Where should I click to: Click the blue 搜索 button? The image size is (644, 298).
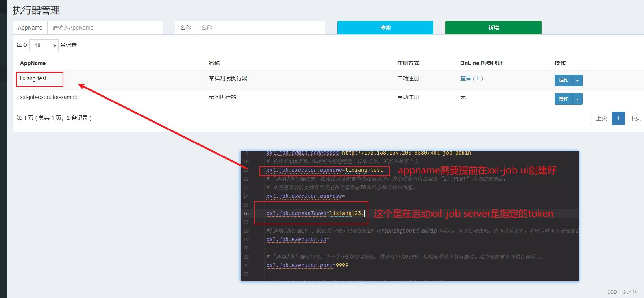[385, 28]
